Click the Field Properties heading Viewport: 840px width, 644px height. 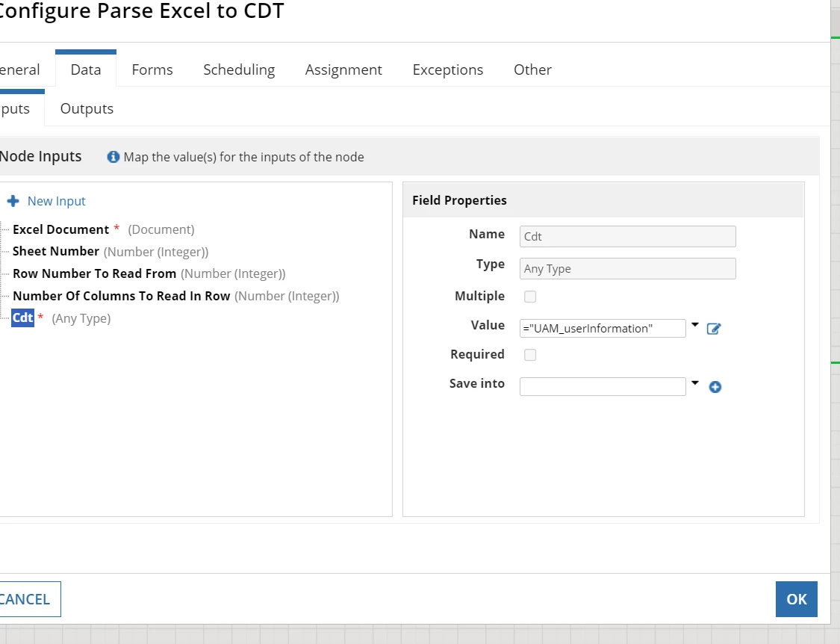459,200
